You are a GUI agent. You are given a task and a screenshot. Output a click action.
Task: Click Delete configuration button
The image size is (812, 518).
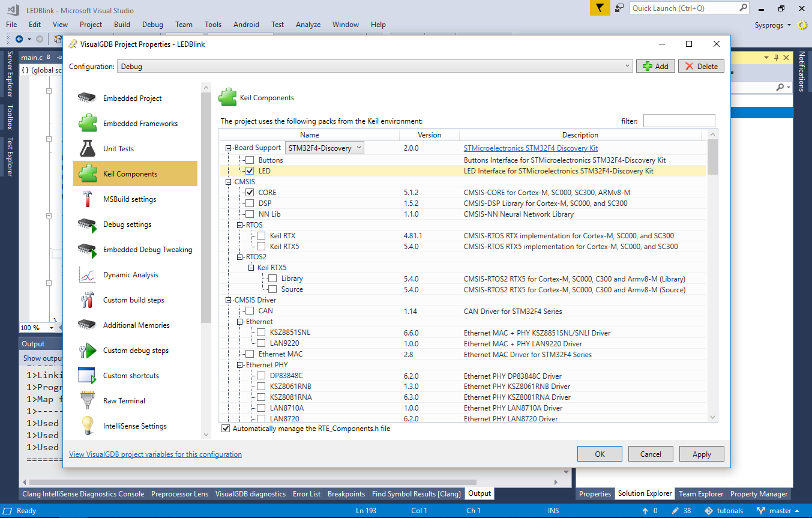coord(701,66)
